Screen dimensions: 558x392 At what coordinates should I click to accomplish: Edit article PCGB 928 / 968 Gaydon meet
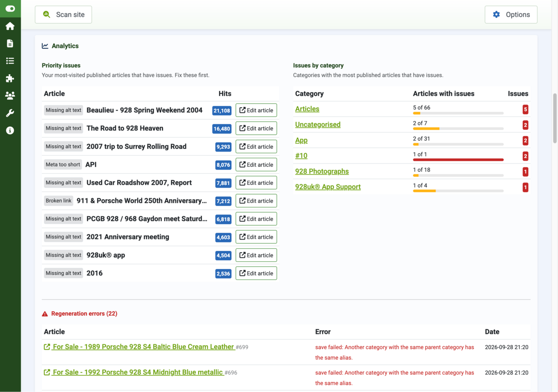[256, 219]
